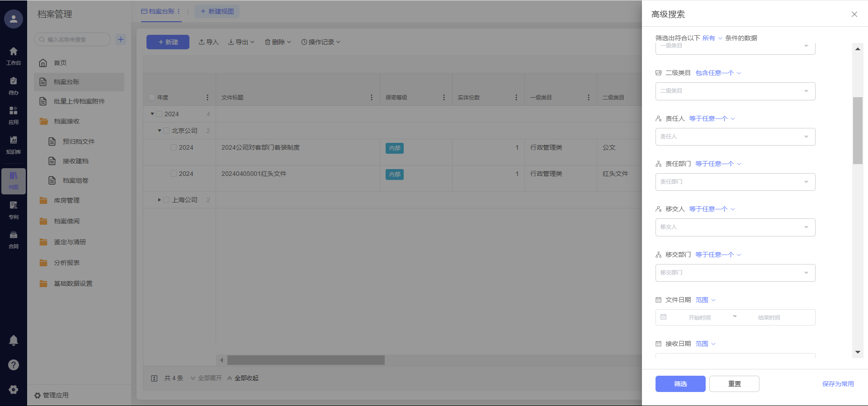The height and width of the screenshot is (406, 868).
Task: Open the help question mark icon
Action: [x=14, y=365]
